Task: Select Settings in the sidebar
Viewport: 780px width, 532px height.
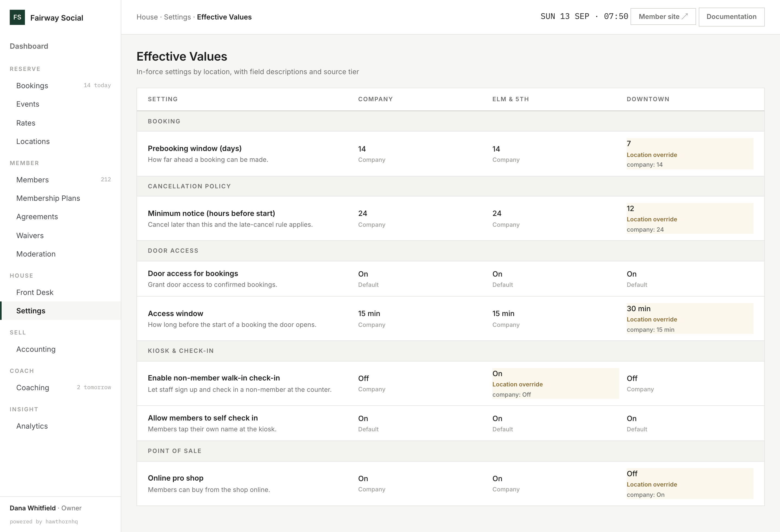Action: [x=60, y=311]
